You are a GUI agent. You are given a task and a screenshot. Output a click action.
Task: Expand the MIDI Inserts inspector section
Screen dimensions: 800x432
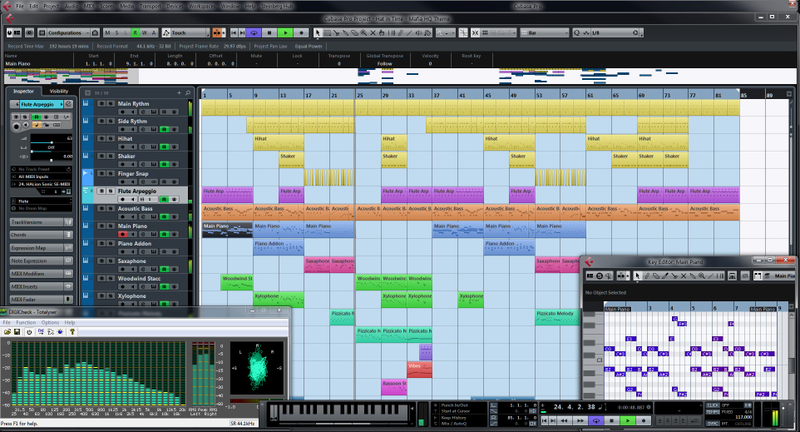click(41, 287)
